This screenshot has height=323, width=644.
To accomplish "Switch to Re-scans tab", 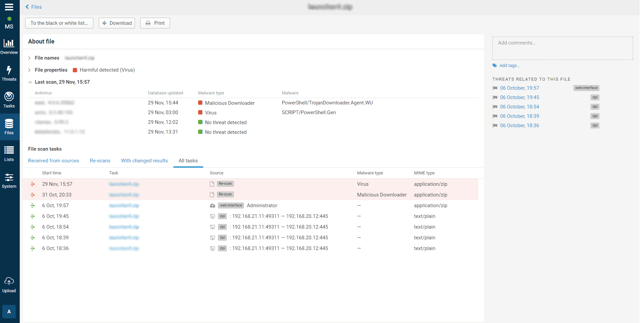I will coord(100,161).
